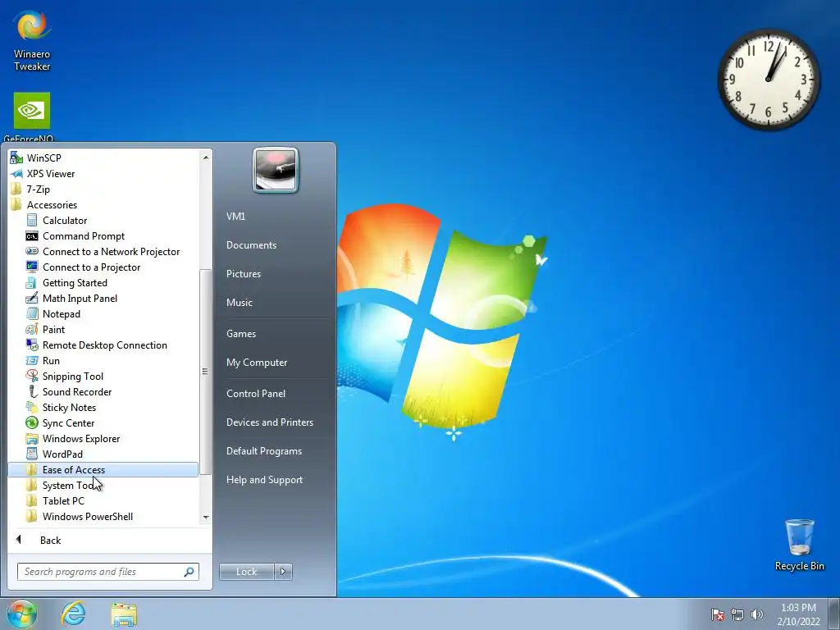Start Remote Desktop Connection

[x=104, y=345]
